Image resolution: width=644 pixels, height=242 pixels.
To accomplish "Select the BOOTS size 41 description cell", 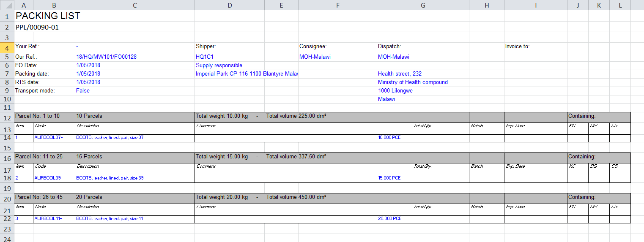I will pos(110,219).
